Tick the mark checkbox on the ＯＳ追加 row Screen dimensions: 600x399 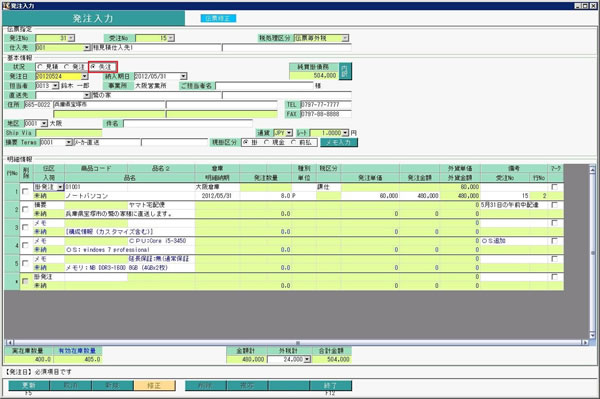[x=554, y=241]
